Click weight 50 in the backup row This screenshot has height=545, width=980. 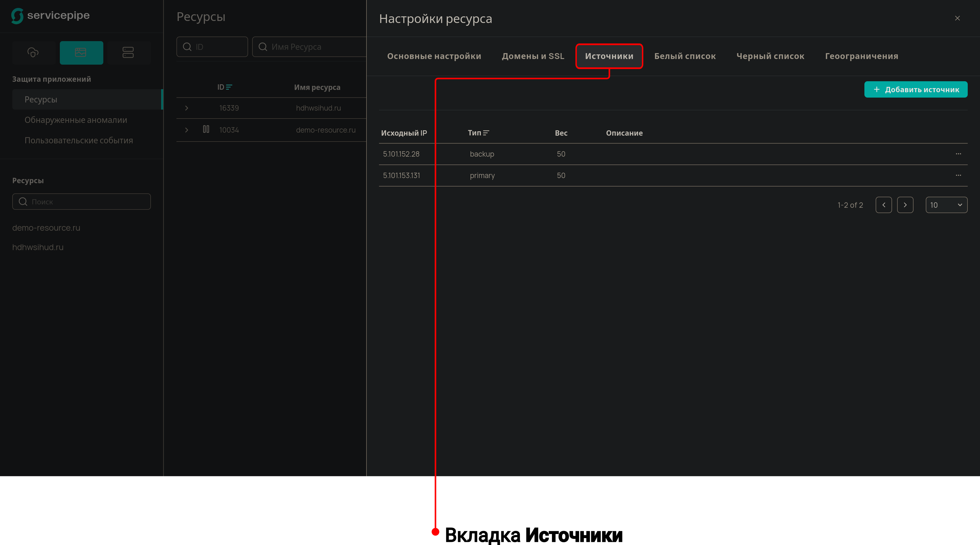tap(561, 154)
